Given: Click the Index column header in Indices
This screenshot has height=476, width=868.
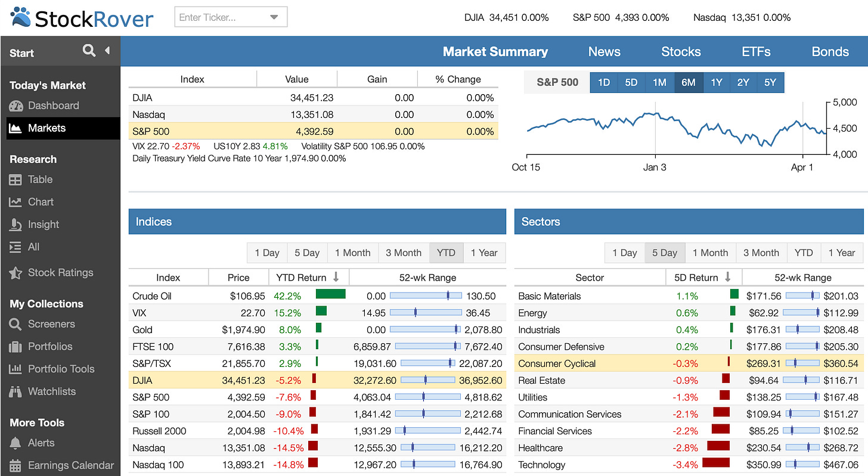Looking at the screenshot, I should click(168, 278).
